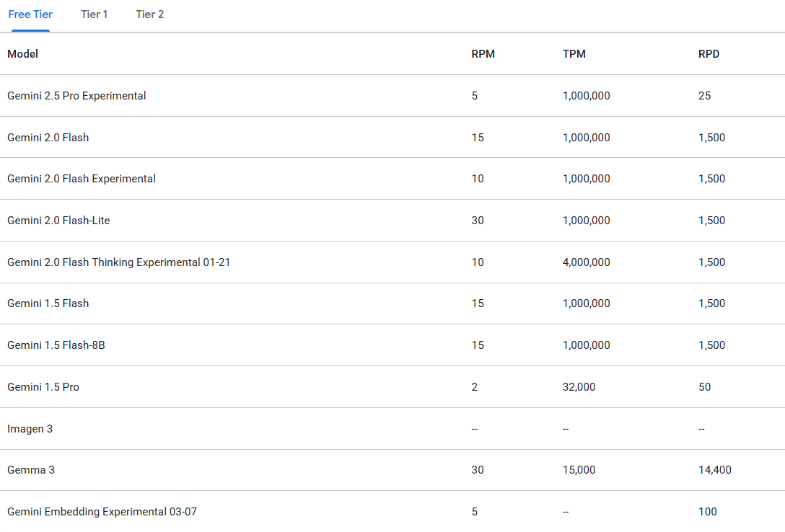Image resolution: width=785 pixels, height=532 pixels.
Task: Click Gemini 2.0 Flash Experimental model name
Action: pyautogui.click(x=82, y=179)
